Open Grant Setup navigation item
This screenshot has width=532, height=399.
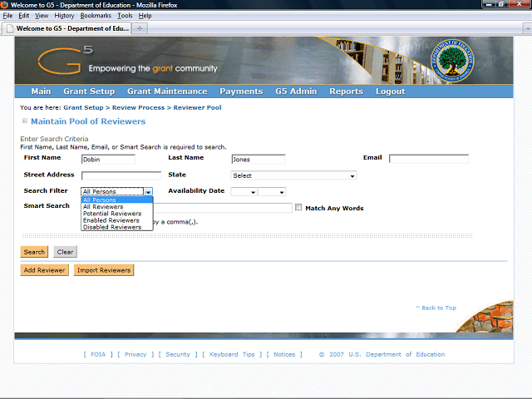pyautogui.click(x=89, y=91)
